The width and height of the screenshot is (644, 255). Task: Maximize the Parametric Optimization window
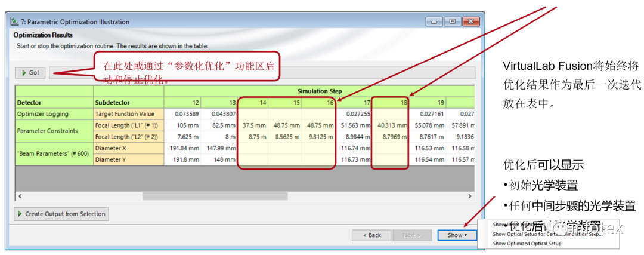click(452, 21)
